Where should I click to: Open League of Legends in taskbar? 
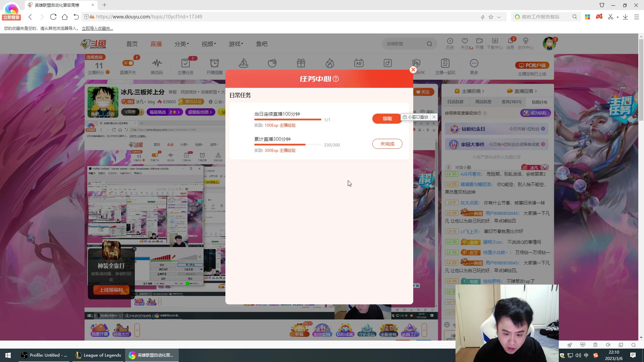pos(98,355)
